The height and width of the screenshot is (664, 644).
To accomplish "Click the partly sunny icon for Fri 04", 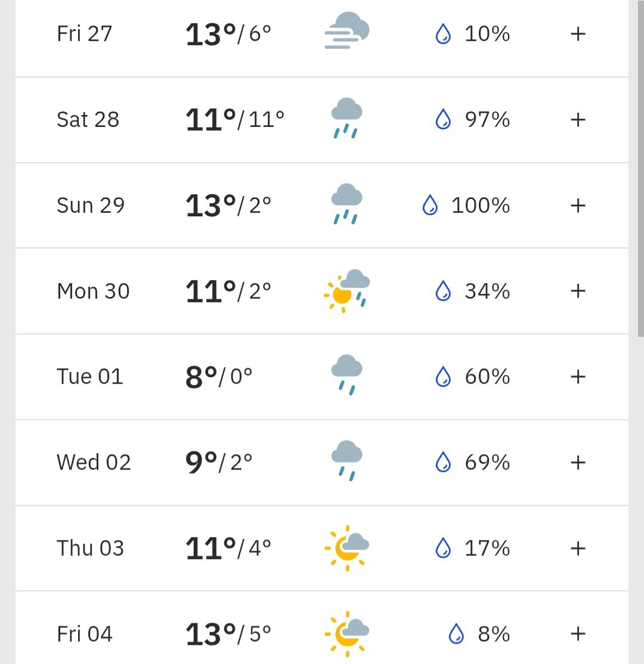I will (x=346, y=633).
